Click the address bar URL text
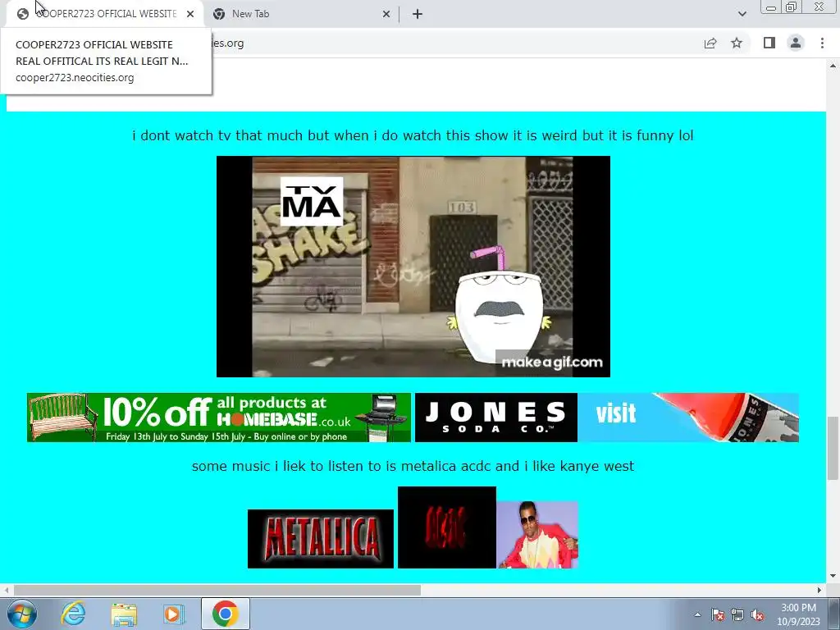This screenshot has height=630, width=840. 228,43
